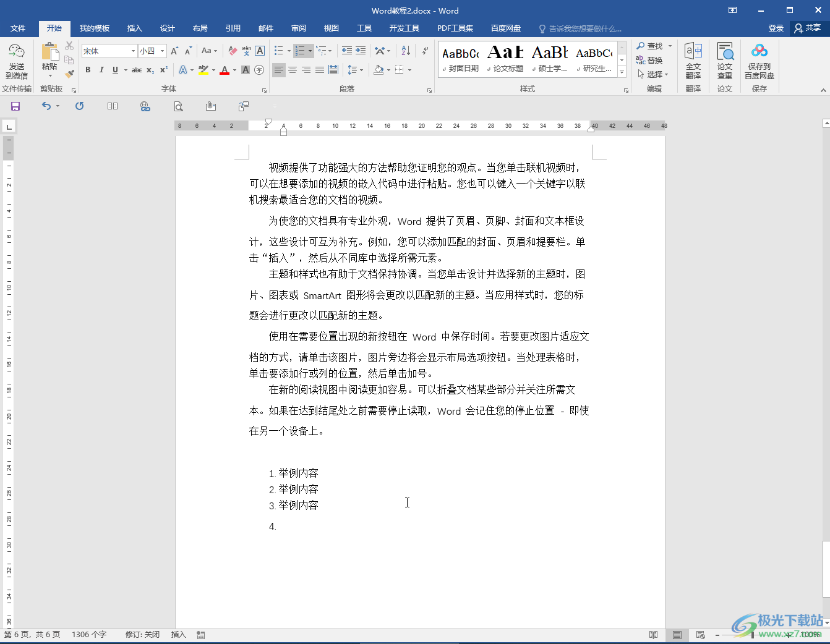Set paragraph to justify alignment
The width and height of the screenshot is (830, 644).
tap(320, 70)
